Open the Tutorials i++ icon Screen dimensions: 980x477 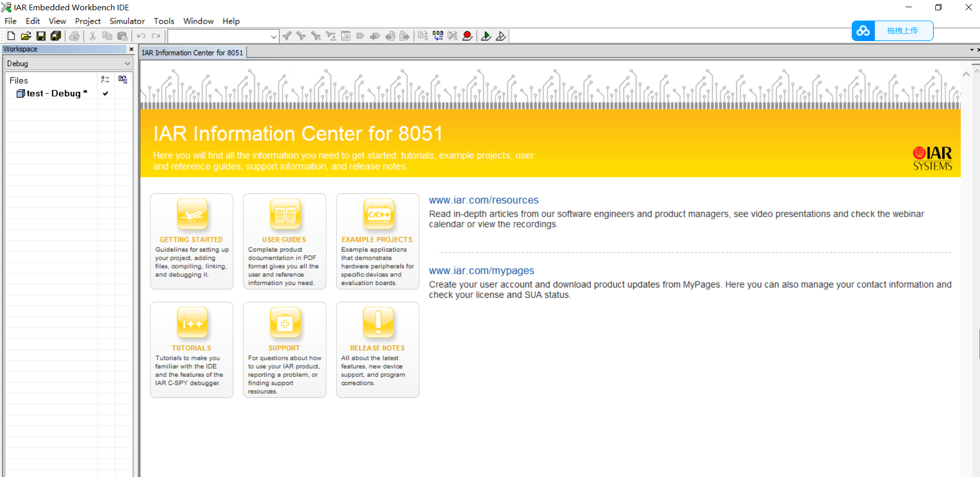pos(192,322)
